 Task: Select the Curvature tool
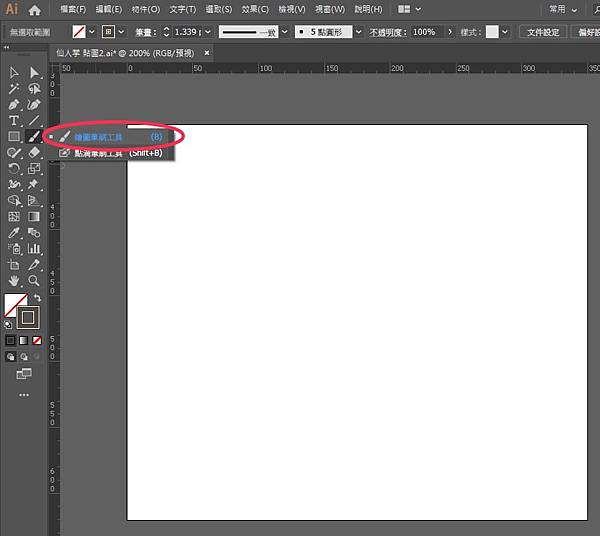point(34,104)
